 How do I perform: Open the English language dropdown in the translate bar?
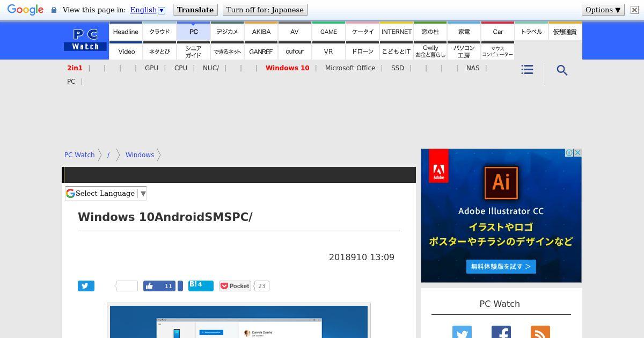(x=148, y=10)
